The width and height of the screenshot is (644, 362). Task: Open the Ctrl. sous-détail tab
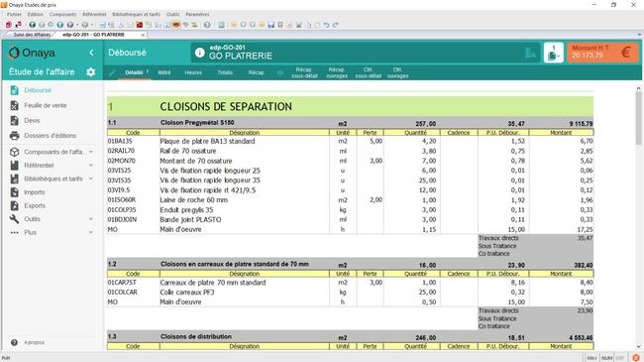point(368,72)
